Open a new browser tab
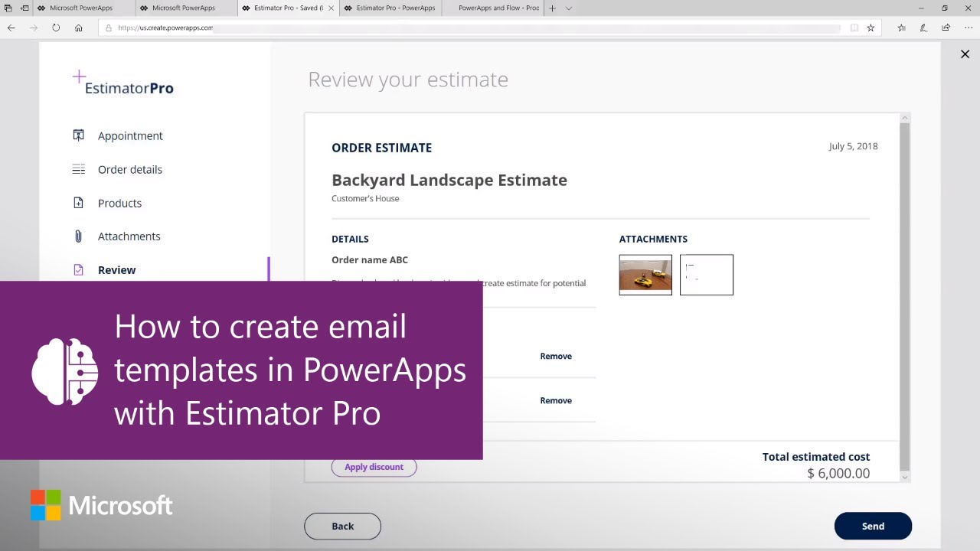 [x=553, y=8]
